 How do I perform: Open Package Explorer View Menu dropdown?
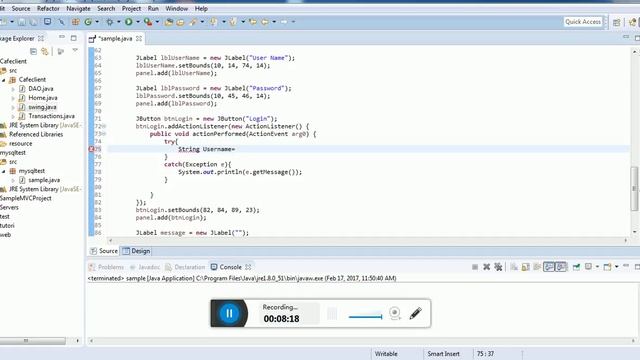coord(75,50)
